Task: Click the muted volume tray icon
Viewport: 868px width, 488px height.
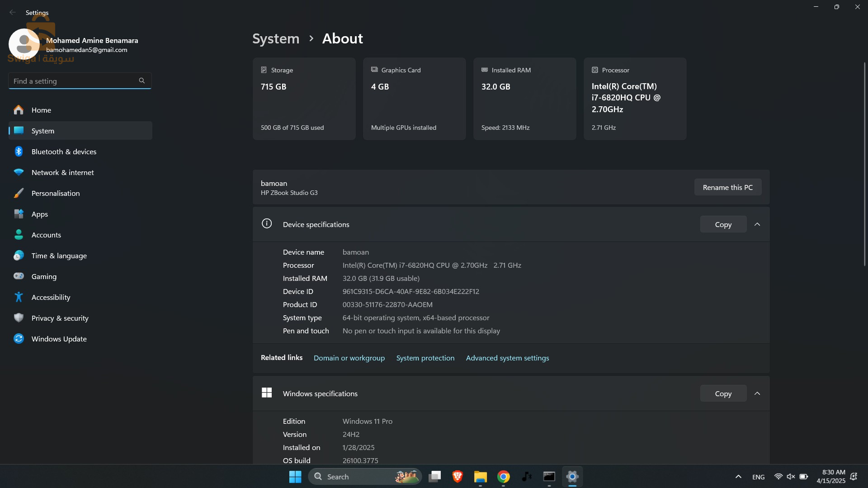Action: point(791,477)
